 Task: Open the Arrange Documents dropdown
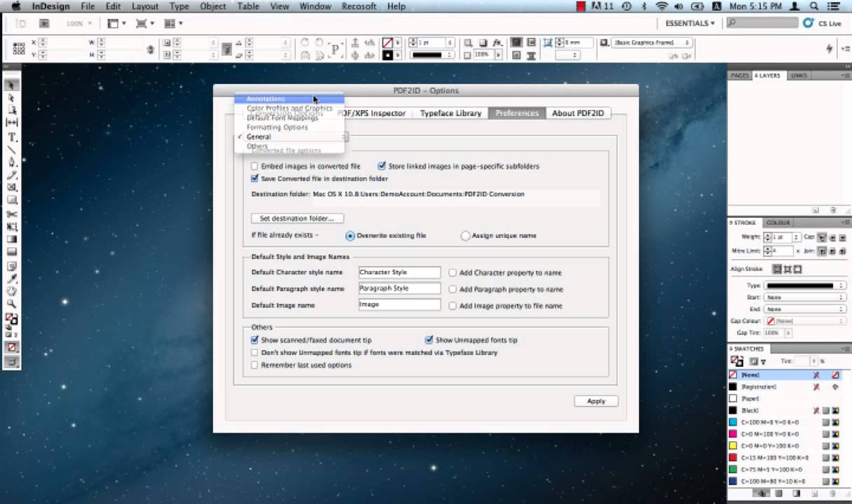pos(173,23)
